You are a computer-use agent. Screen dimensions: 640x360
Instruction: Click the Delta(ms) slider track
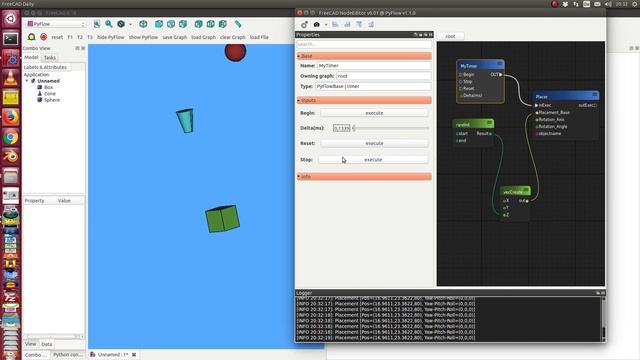point(391,128)
